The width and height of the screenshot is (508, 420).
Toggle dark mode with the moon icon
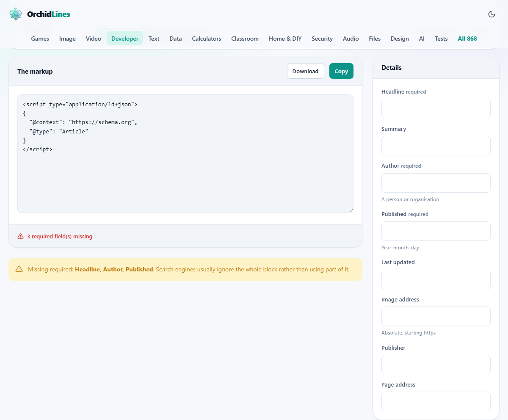click(491, 14)
